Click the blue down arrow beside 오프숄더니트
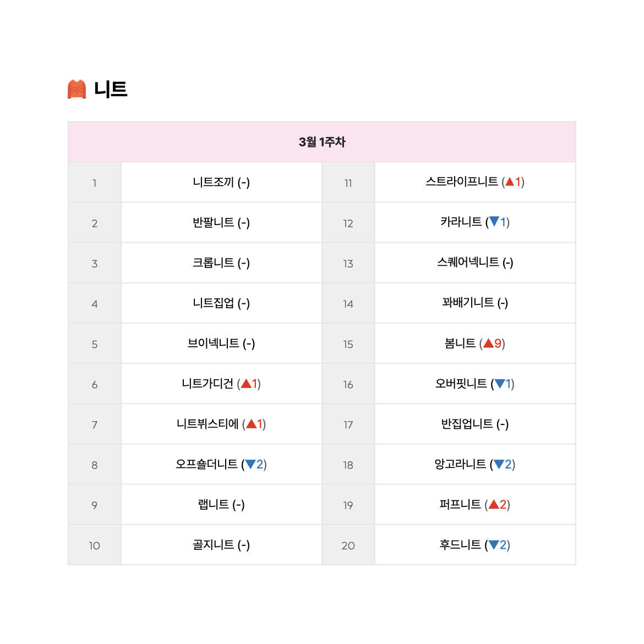644x644 pixels. click(250, 465)
